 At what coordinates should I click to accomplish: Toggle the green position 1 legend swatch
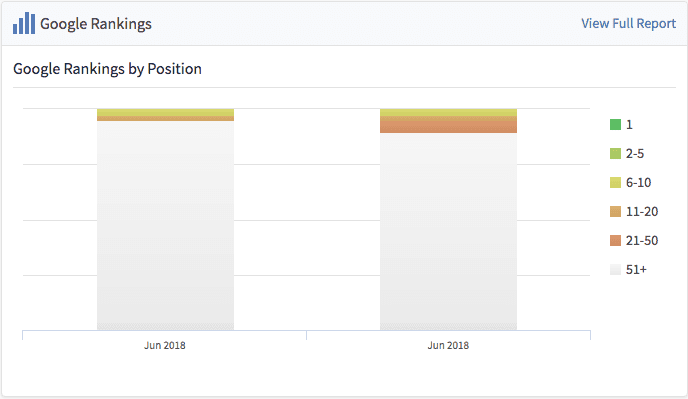615,125
